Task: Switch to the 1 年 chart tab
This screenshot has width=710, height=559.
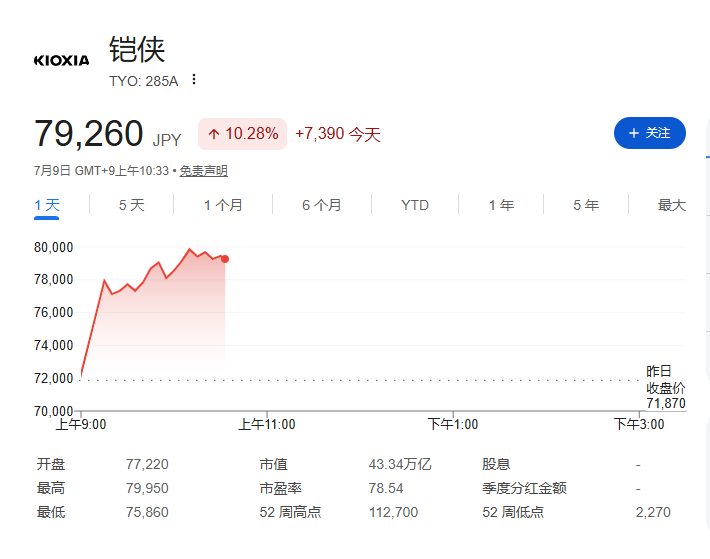Action: click(x=501, y=205)
